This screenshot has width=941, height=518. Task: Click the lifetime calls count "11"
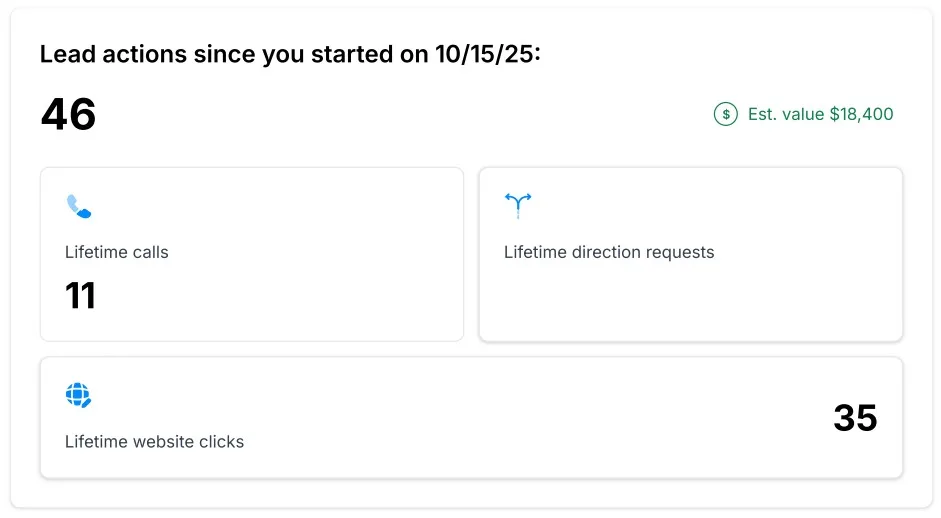(x=80, y=296)
